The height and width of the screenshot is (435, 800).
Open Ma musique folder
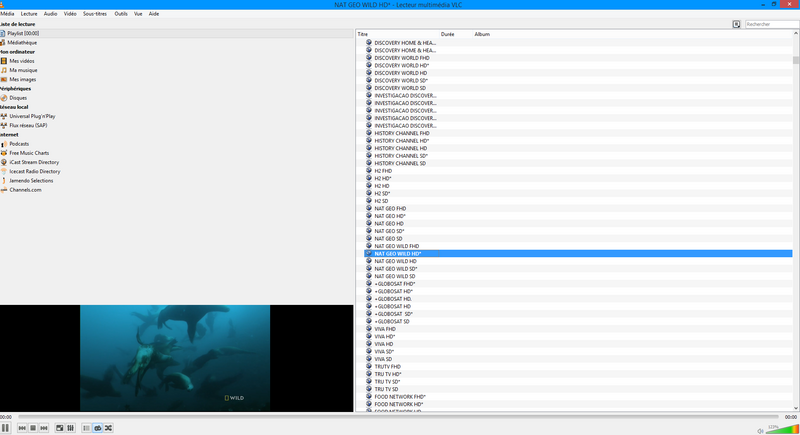(x=23, y=70)
